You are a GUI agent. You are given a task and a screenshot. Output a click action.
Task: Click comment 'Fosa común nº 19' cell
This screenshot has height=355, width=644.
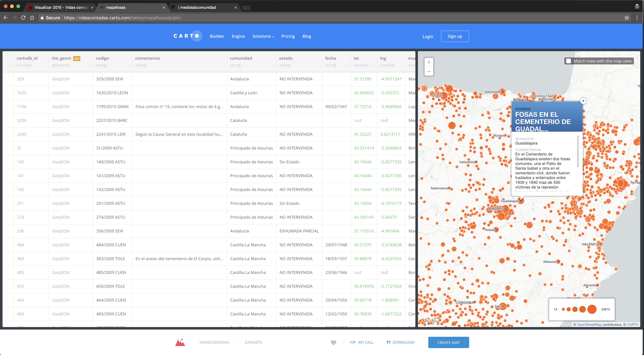tap(179, 107)
